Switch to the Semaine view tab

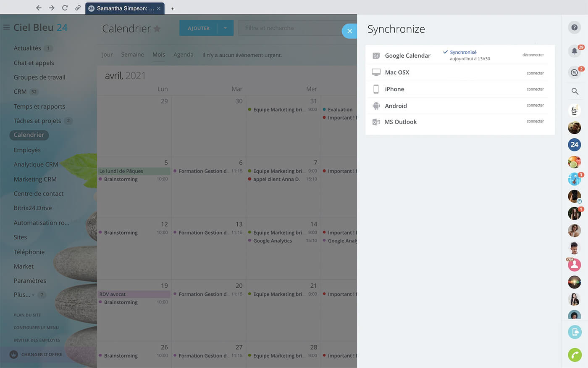coord(132,55)
